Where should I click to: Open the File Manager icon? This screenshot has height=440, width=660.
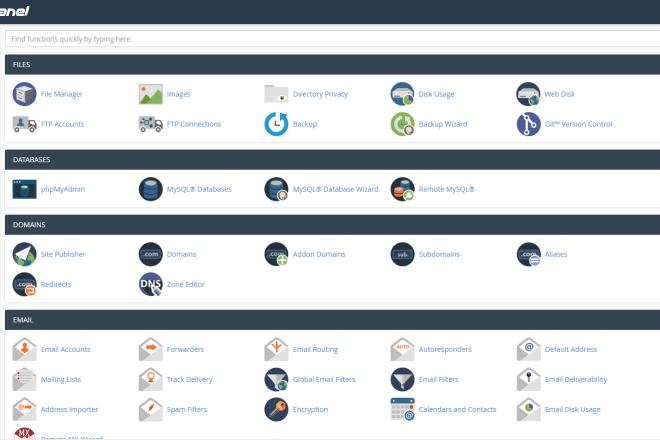tap(24, 94)
